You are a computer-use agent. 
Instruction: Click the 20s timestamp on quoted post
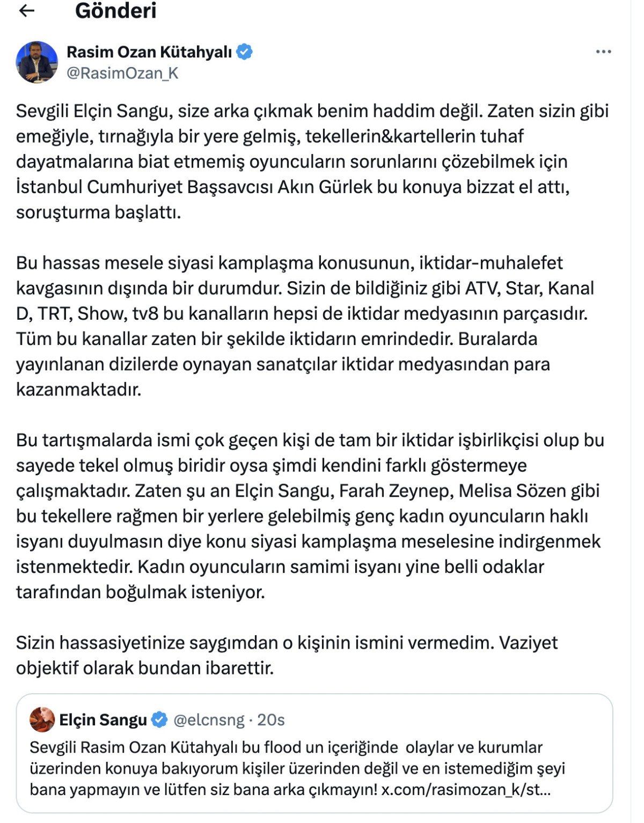pyautogui.click(x=270, y=719)
